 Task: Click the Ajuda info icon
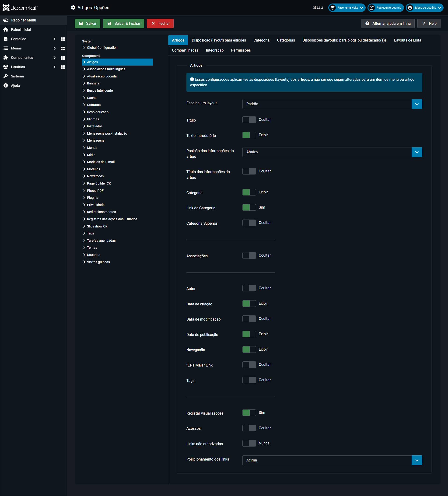(6, 86)
